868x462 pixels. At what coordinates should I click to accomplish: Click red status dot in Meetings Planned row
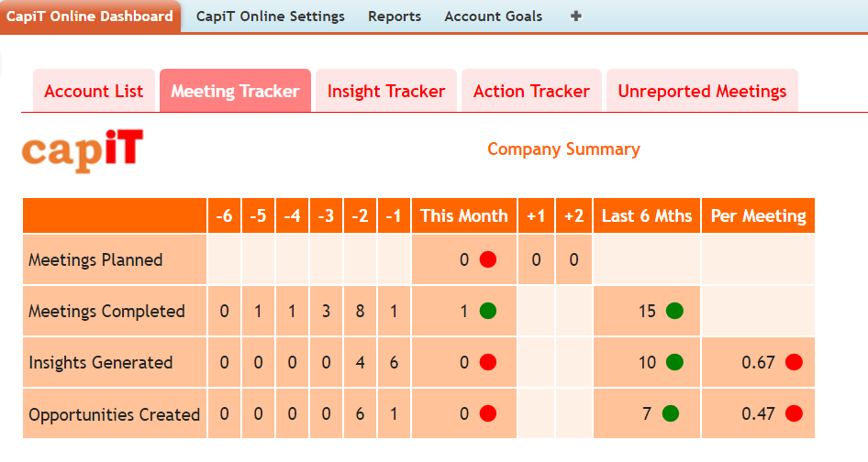pyautogui.click(x=488, y=259)
